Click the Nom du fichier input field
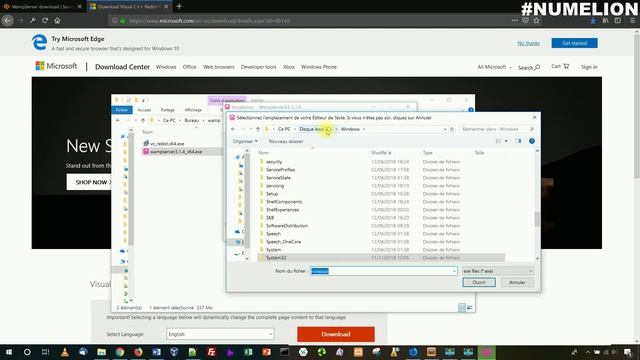This screenshot has width=640, height=360. [383, 271]
